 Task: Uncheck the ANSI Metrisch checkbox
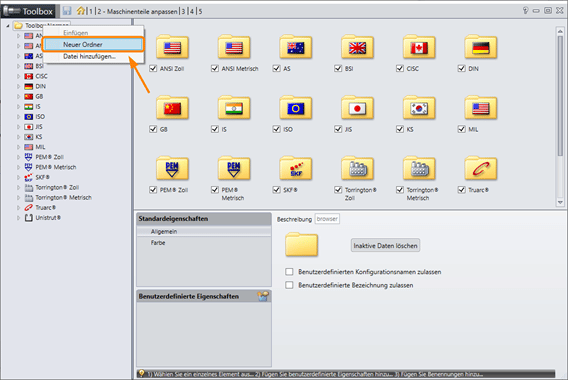point(214,68)
